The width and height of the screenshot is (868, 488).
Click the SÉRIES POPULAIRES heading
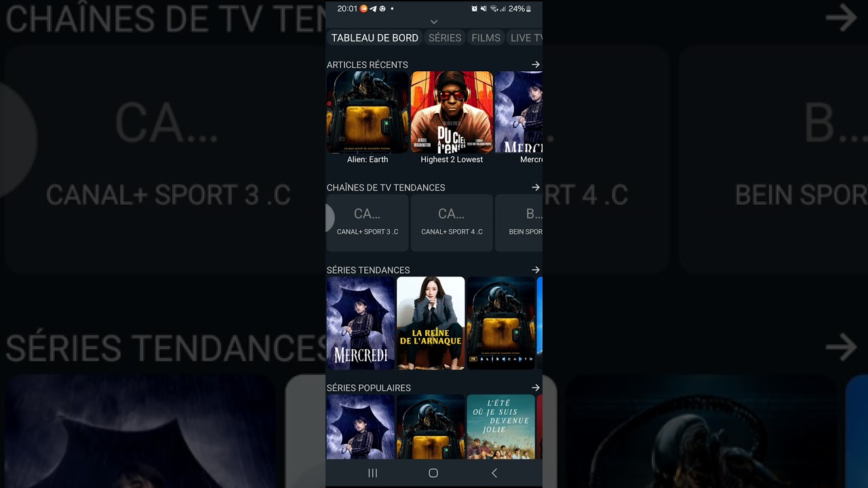(x=369, y=388)
